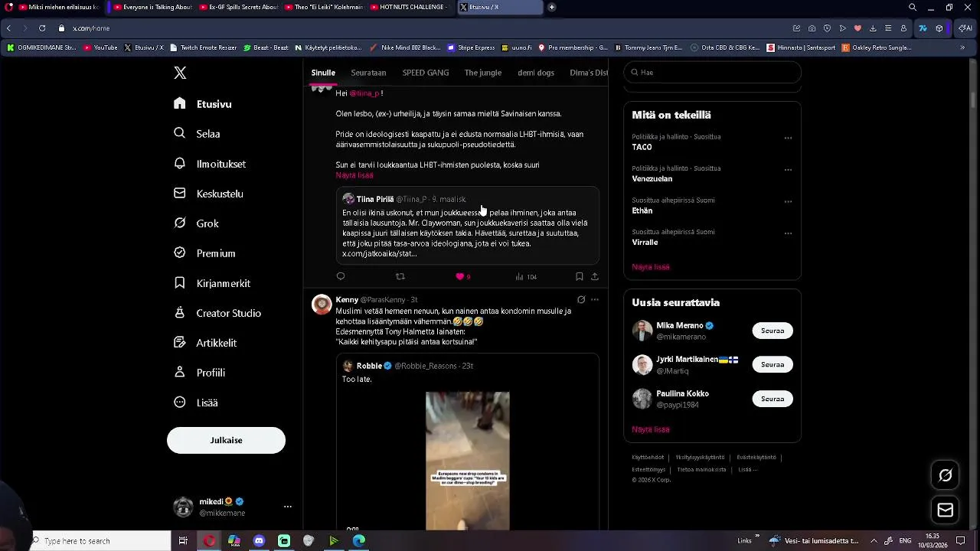Image resolution: width=980 pixels, height=551 pixels.
Task: Open Creator Studio
Action: (x=217, y=313)
